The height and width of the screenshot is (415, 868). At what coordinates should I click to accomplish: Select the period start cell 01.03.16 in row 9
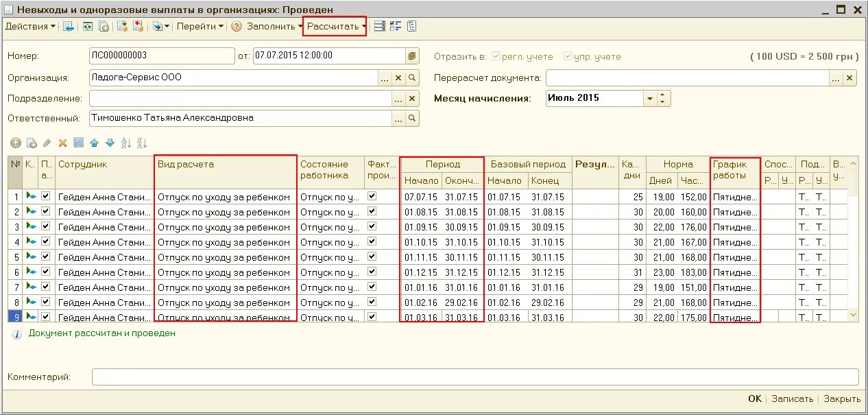[x=421, y=317]
